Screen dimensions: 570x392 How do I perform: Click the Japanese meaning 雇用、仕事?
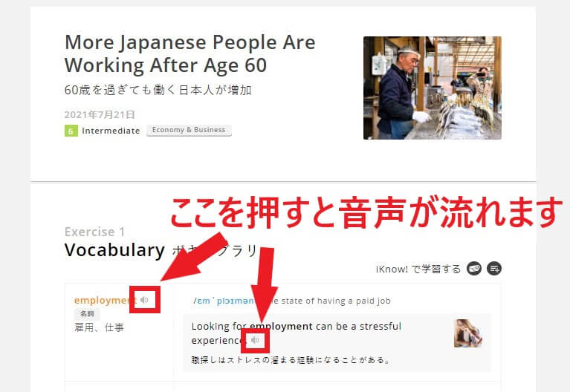coord(100,327)
